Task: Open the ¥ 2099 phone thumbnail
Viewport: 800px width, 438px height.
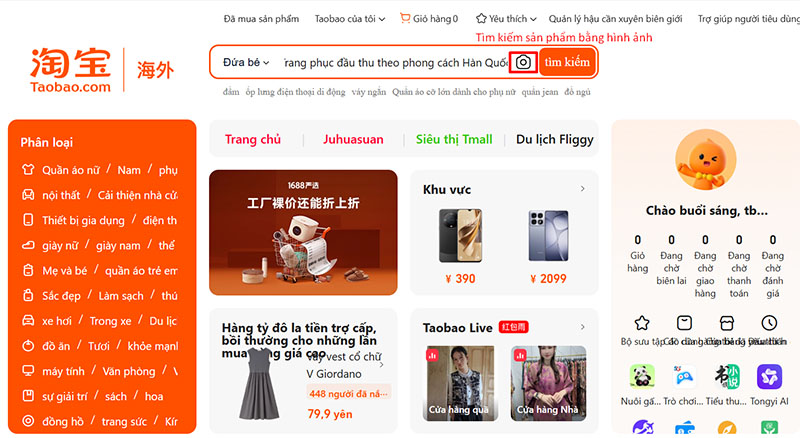Action: pos(548,236)
